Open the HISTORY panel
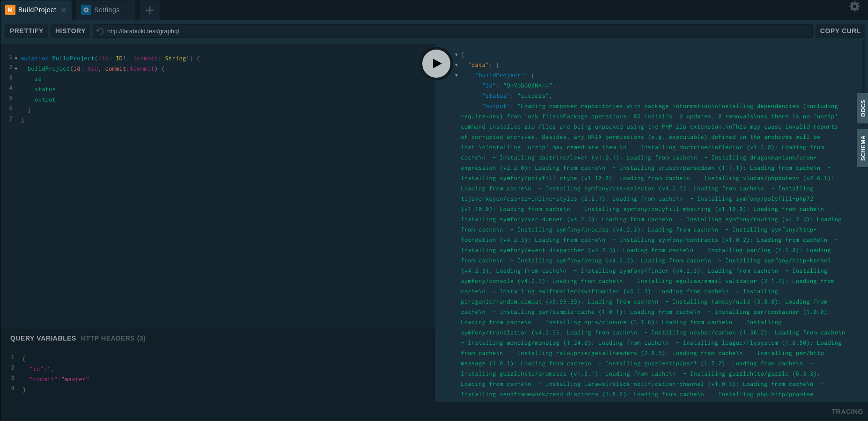 [70, 31]
